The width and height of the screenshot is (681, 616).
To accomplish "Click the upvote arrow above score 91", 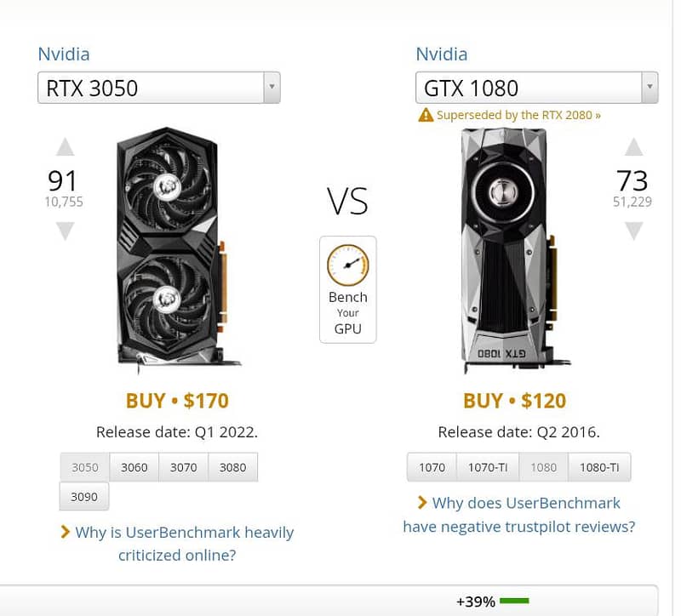I will coord(65,147).
